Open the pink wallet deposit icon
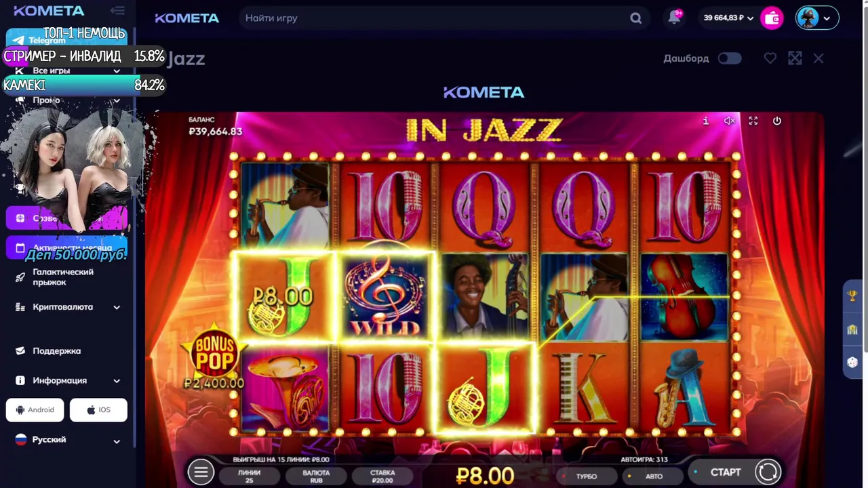868x488 pixels. (772, 18)
